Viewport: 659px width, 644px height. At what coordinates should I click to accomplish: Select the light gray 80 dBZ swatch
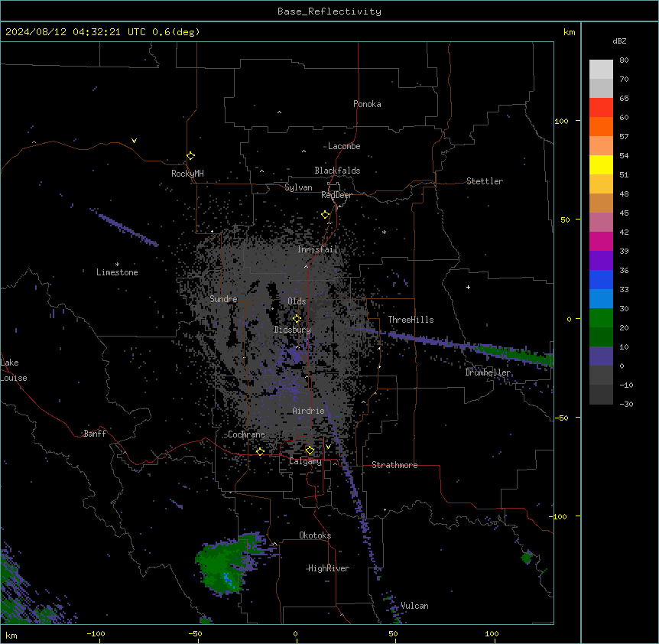(601, 70)
